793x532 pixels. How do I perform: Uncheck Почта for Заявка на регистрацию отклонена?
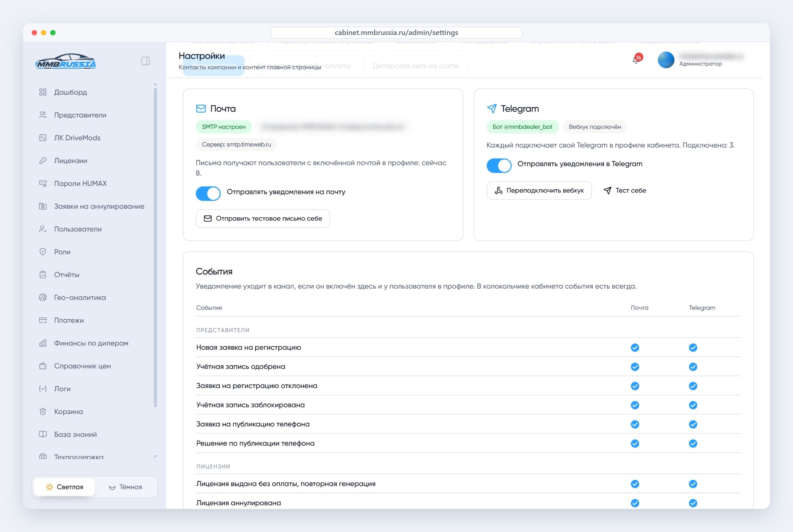[x=635, y=386]
